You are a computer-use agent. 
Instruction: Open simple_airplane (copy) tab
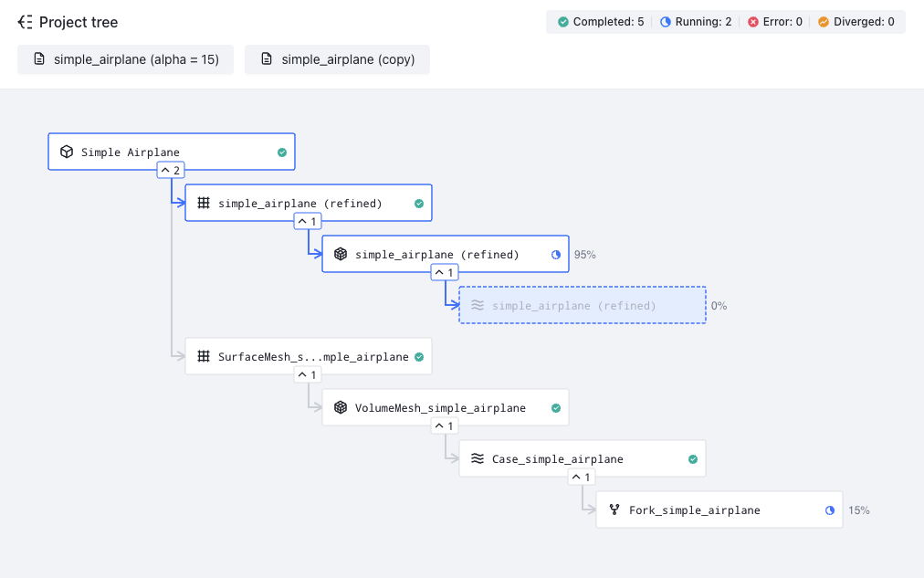(x=337, y=59)
